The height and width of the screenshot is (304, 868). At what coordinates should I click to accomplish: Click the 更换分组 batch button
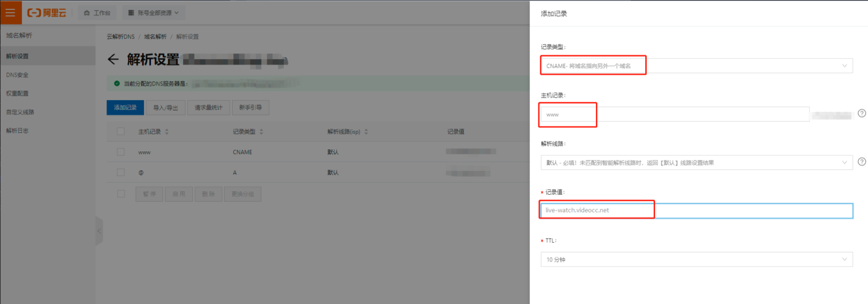243,194
